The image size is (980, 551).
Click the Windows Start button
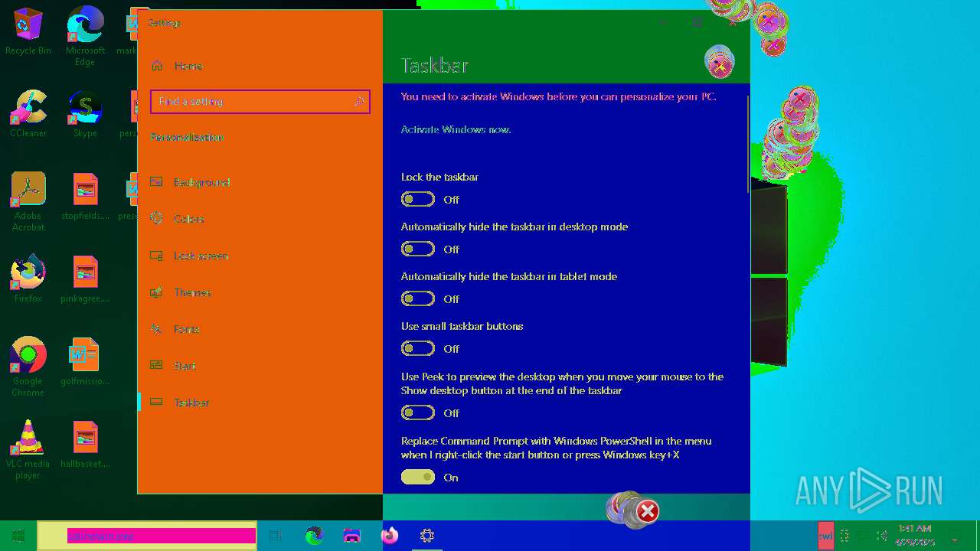(x=18, y=536)
